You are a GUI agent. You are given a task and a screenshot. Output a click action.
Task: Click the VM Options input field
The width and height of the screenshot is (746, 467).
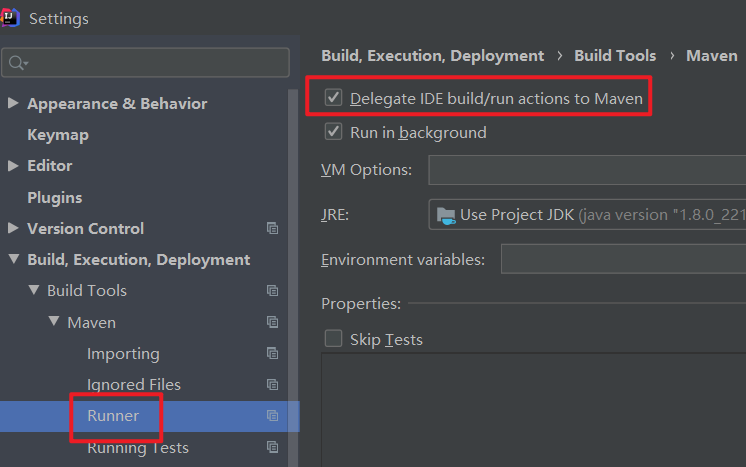coord(587,170)
